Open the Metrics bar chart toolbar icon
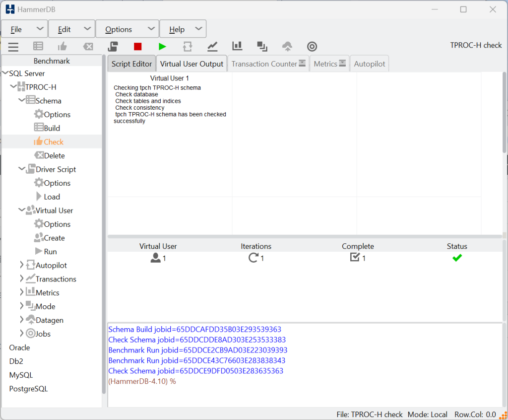This screenshot has width=508, height=420. (x=237, y=46)
